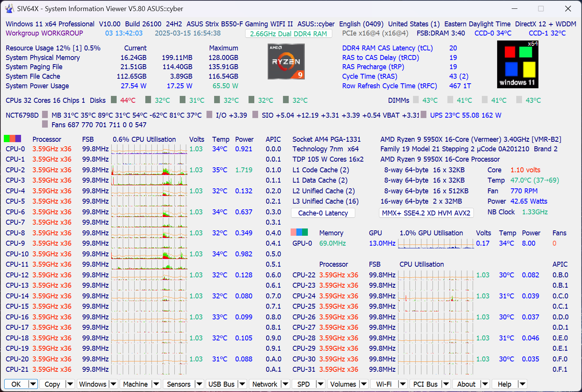Screen dimensions: 582x392
Task: Click the CPU-10 row label
Action: [x=17, y=254]
